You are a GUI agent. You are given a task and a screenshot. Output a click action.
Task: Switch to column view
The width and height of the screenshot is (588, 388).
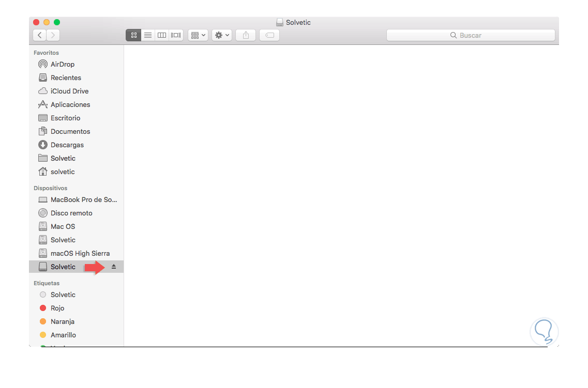pyautogui.click(x=162, y=35)
